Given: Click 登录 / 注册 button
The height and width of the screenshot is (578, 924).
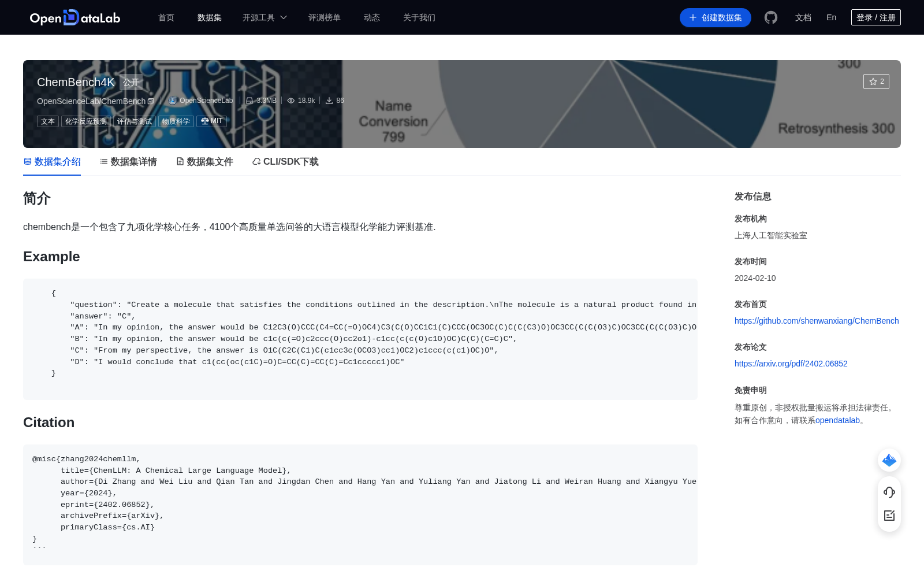Looking at the screenshot, I should [876, 17].
